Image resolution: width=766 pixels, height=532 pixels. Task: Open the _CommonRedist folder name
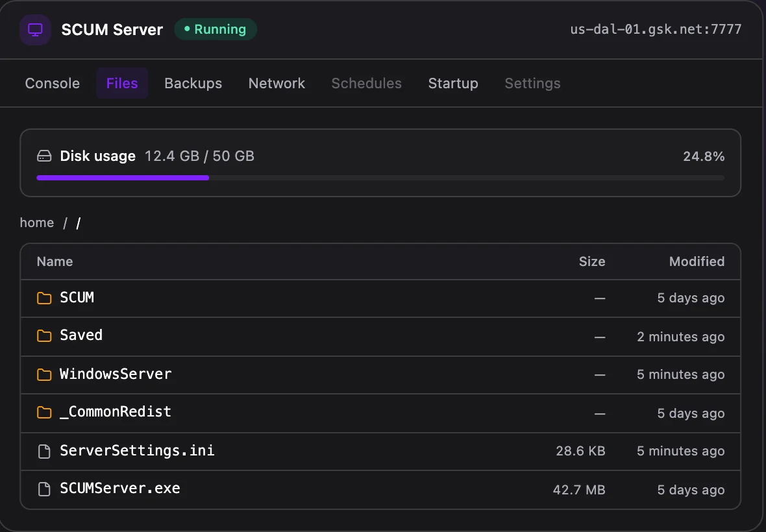click(116, 412)
